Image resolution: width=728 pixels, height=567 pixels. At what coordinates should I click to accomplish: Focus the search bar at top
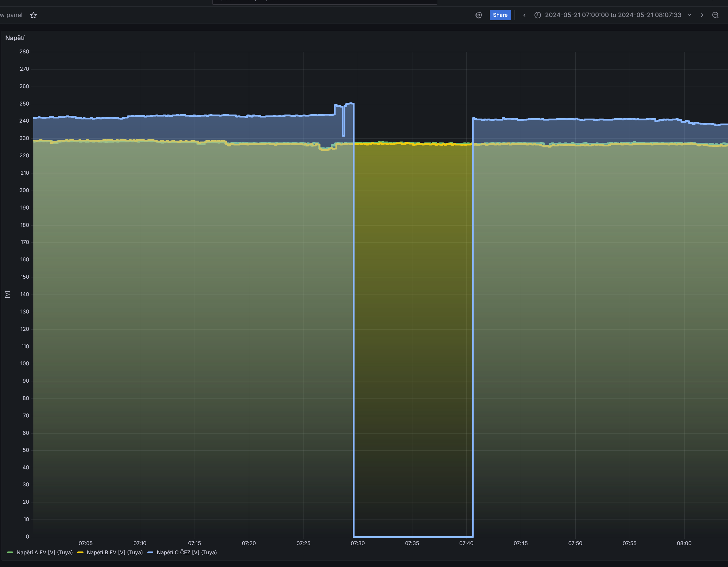pyautogui.click(x=324, y=2)
